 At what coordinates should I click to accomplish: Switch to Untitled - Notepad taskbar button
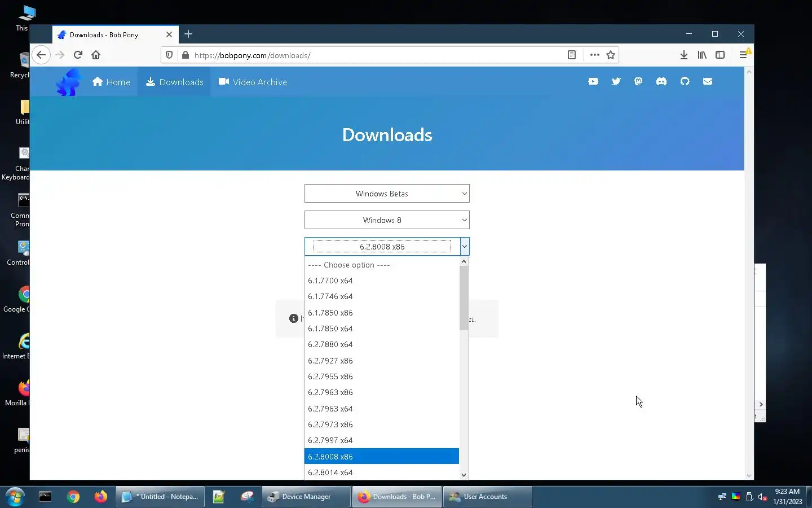click(160, 497)
